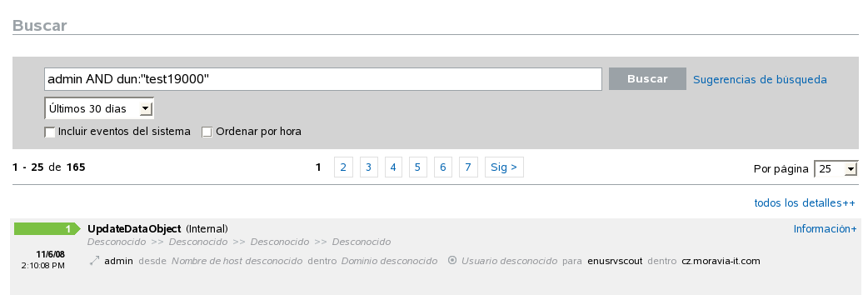Viewport: 868px width, 300px height.
Task: Click the Buscar page heading
Action: pyautogui.click(x=39, y=26)
